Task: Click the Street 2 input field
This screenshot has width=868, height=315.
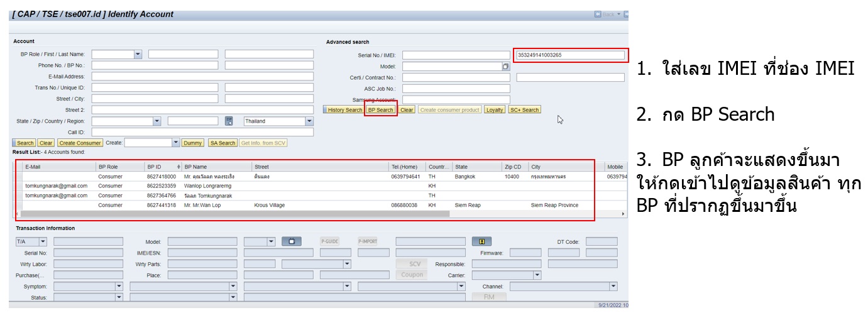Action: click(202, 110)
